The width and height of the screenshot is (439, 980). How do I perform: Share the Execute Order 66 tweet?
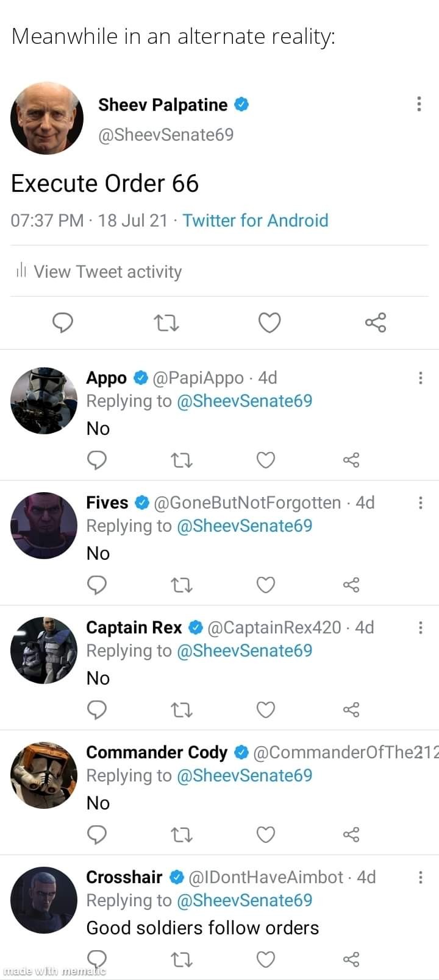(375, 322)
